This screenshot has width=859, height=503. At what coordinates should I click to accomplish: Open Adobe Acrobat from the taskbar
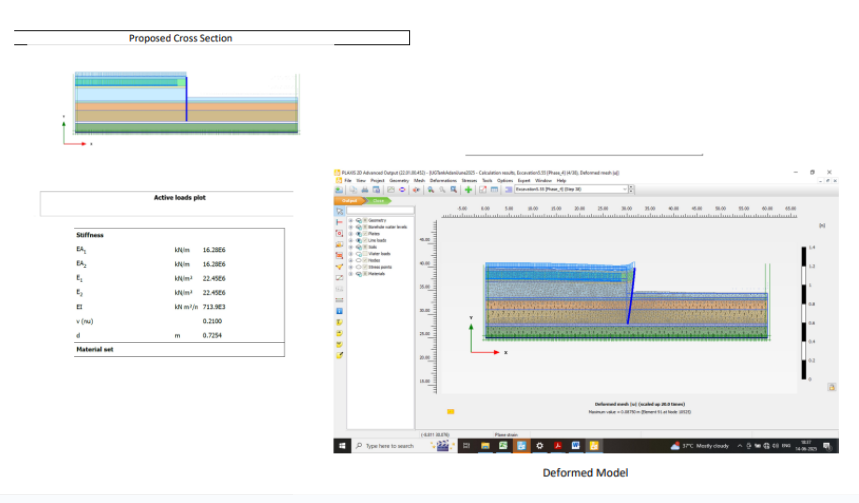(x=558, y=445)
